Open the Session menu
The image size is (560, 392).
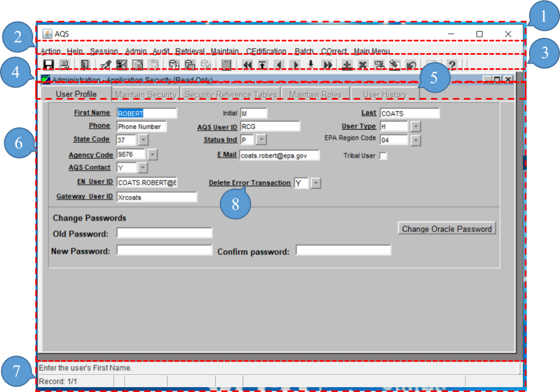(103, 51)
